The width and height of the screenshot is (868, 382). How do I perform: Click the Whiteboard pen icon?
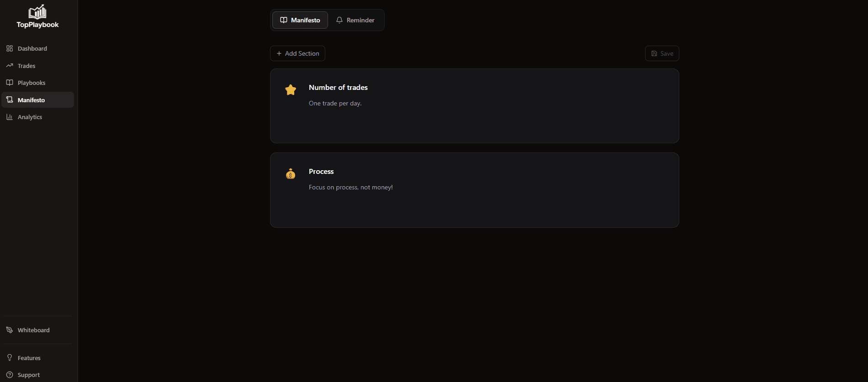click(9, 330)
